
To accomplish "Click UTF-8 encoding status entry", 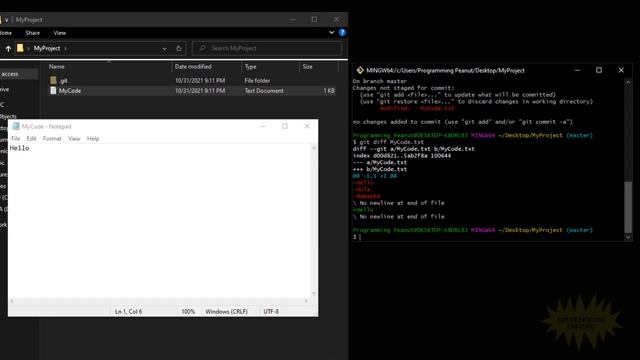I will point(271,311).
